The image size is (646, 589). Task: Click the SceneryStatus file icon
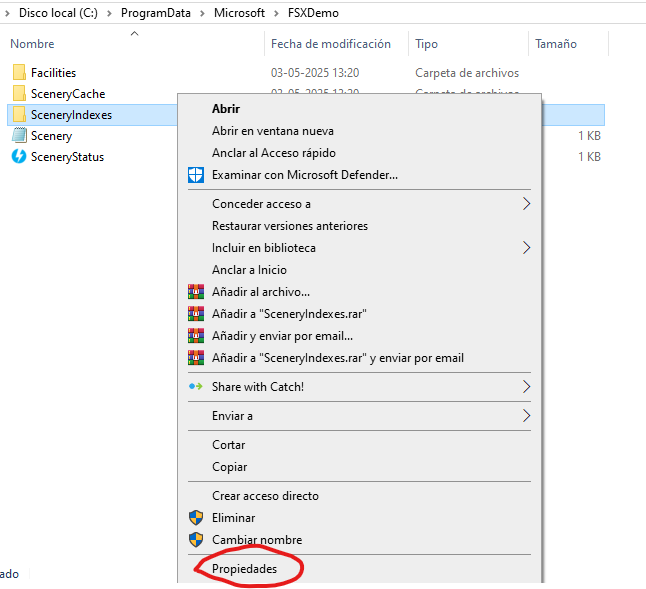(19, 157)
